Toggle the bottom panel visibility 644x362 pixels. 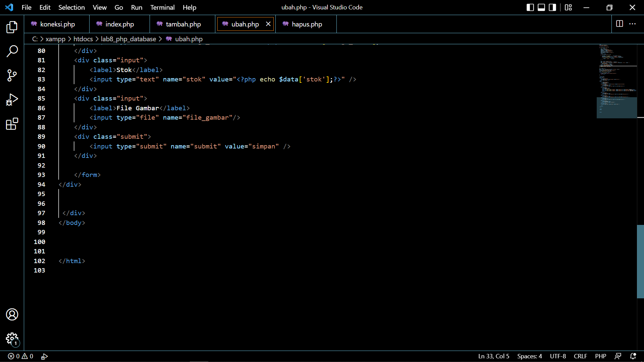tap(541, 7)
